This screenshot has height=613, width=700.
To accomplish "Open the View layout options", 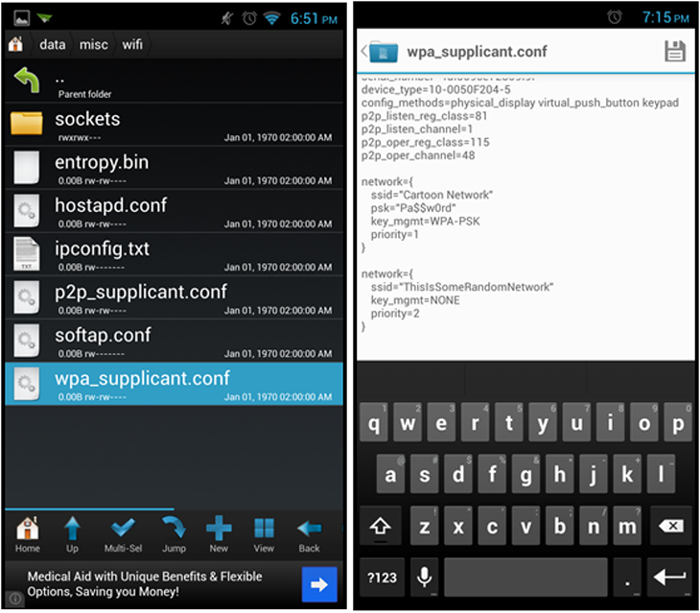I will (264, 533).
